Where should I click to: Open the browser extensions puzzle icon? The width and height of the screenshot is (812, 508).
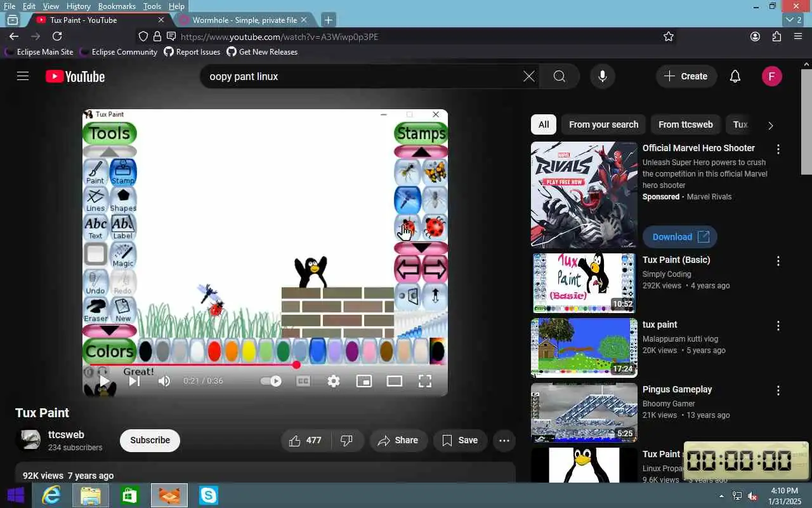click(776, 36)
